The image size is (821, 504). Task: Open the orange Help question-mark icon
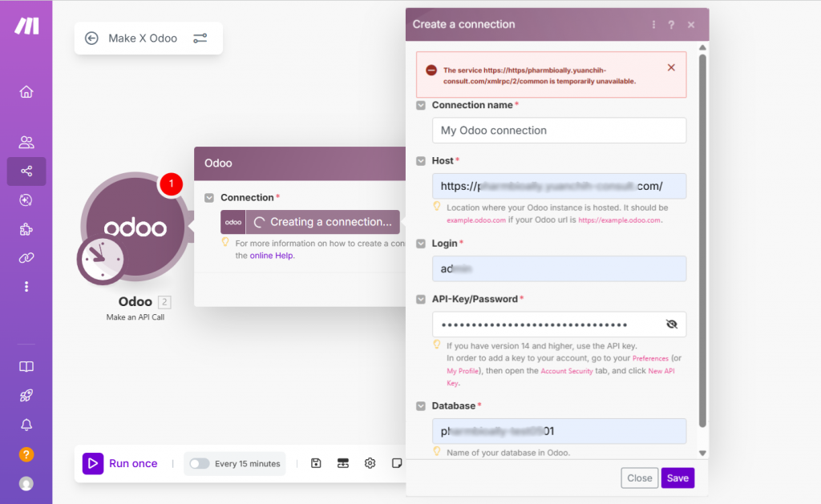coord(26,454)
